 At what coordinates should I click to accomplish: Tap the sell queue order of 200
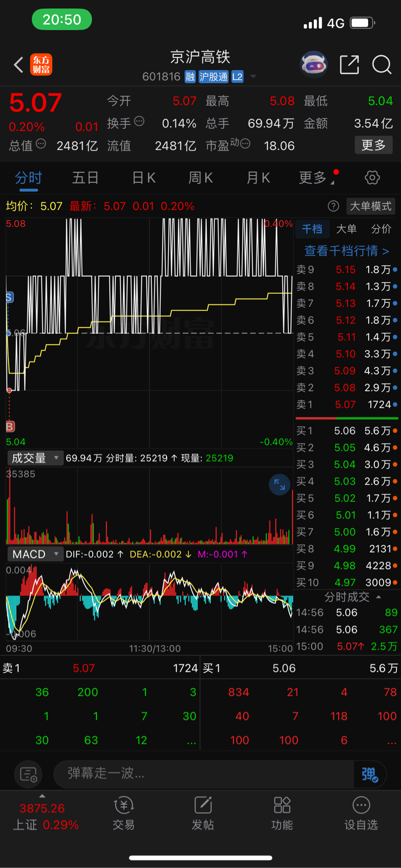click(x=88, y=693)
